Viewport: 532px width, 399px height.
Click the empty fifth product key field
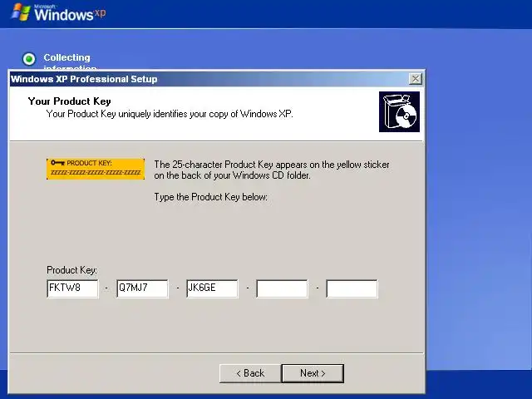(352, 288)
